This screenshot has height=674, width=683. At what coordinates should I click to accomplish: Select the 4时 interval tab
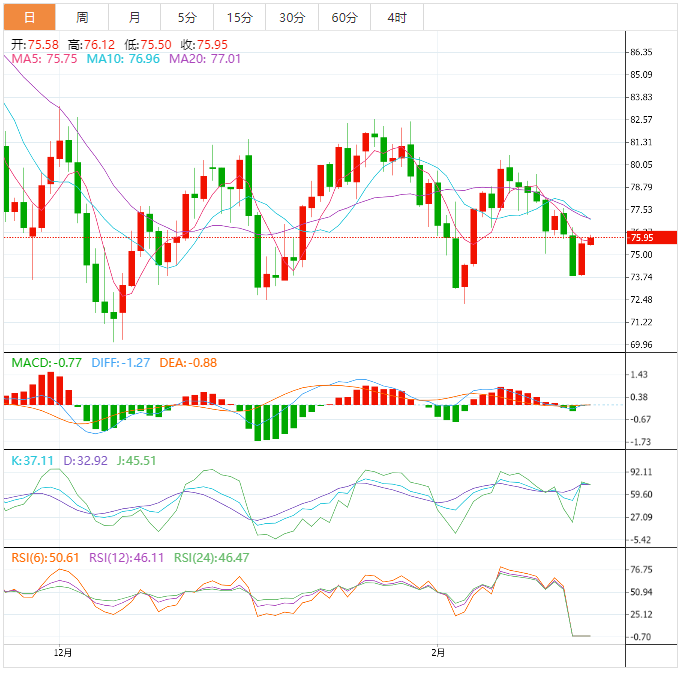coord(397,17)
